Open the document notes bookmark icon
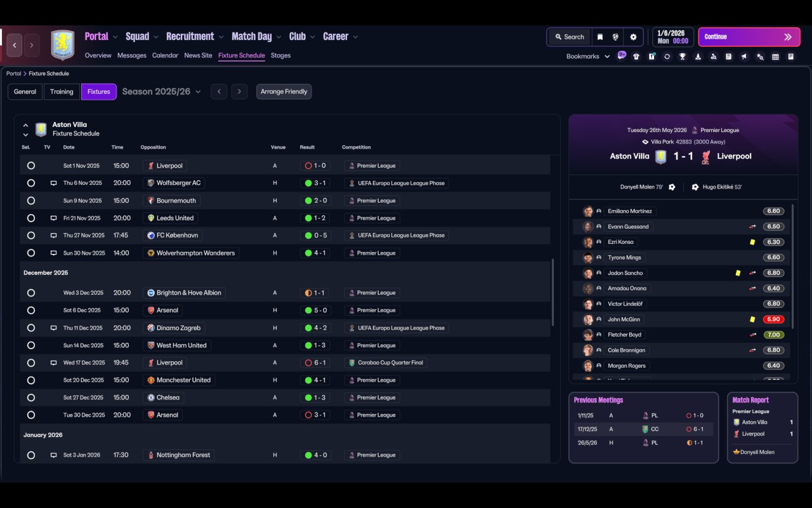Viewport: 812px width, 508px height. point(729,57)
